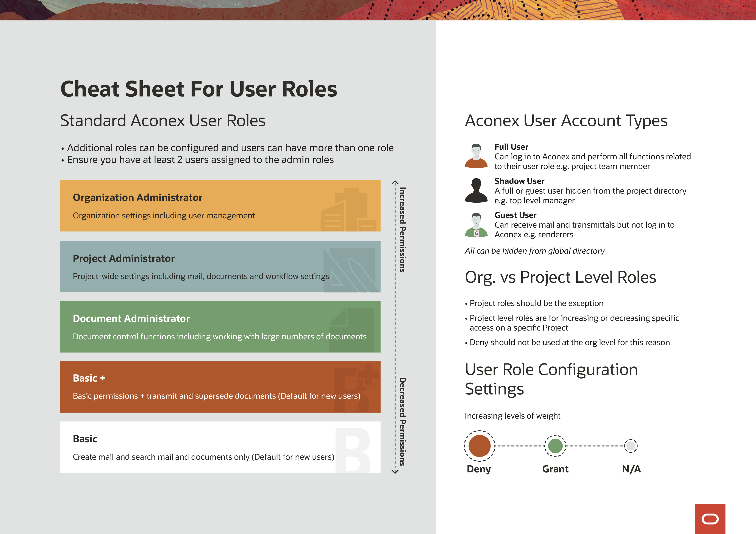Click the drafting tools icon in Project Administrator card
Viewport: 756px width, 534px height.
click(352, 270)
